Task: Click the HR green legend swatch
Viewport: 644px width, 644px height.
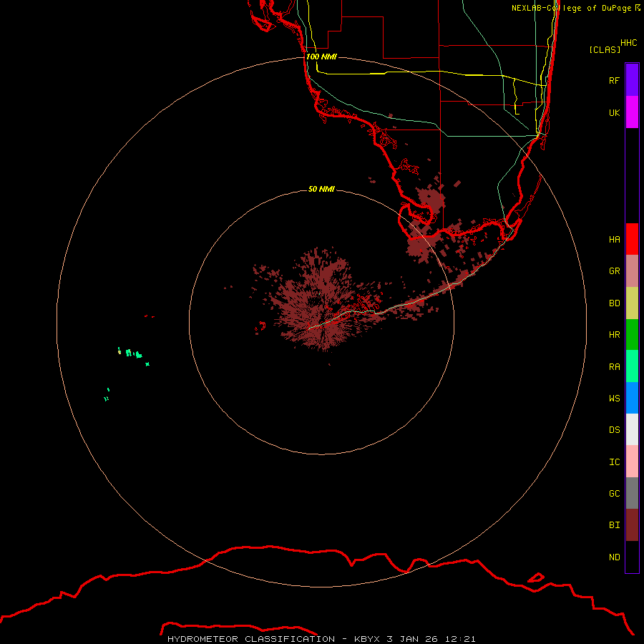Action: 632,334
